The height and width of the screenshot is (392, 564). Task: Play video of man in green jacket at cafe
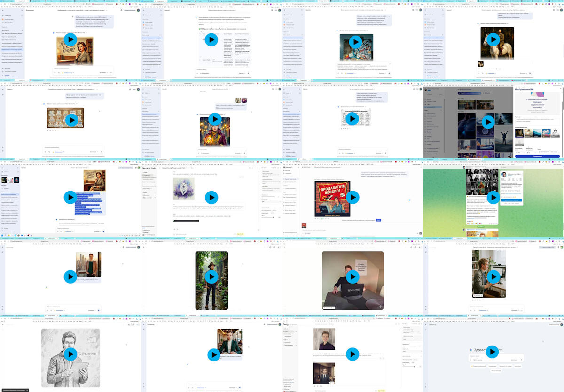(214, 354)
